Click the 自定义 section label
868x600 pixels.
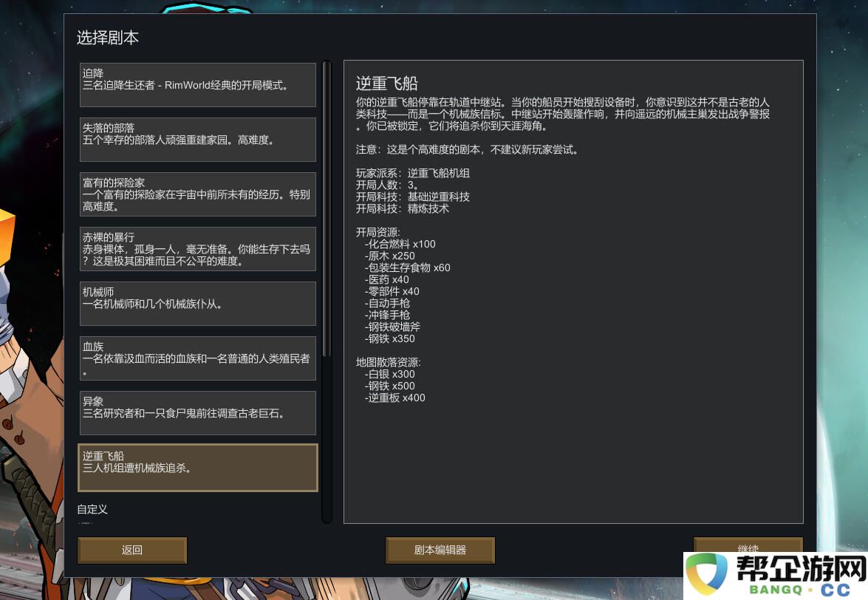click(x=92, y=509)
